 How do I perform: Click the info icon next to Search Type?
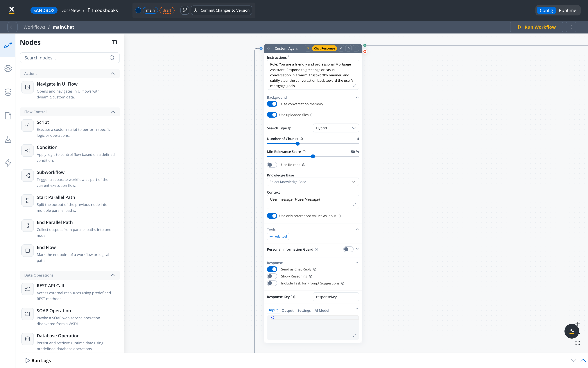coord(290,128)
